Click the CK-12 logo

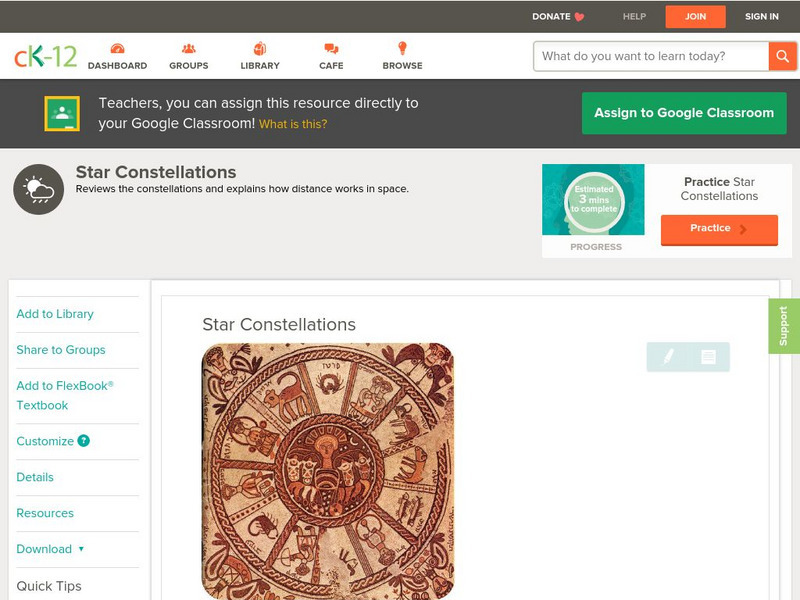click(x=45, y=56)
